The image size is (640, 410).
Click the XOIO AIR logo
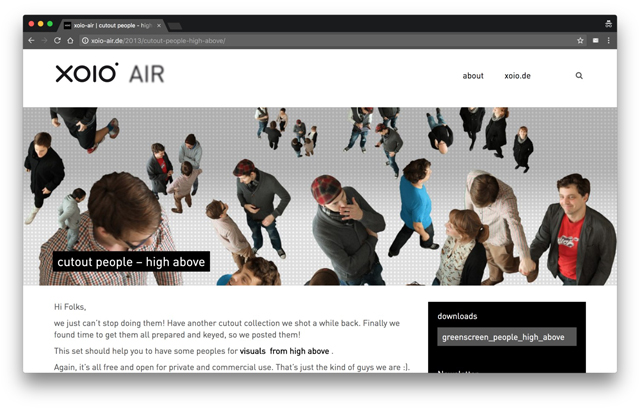tap(110, 74)
